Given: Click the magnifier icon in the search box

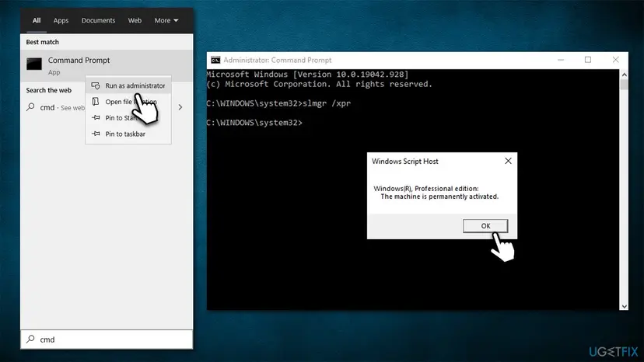Looking at the screenshot, I should [x=31, y=339].
